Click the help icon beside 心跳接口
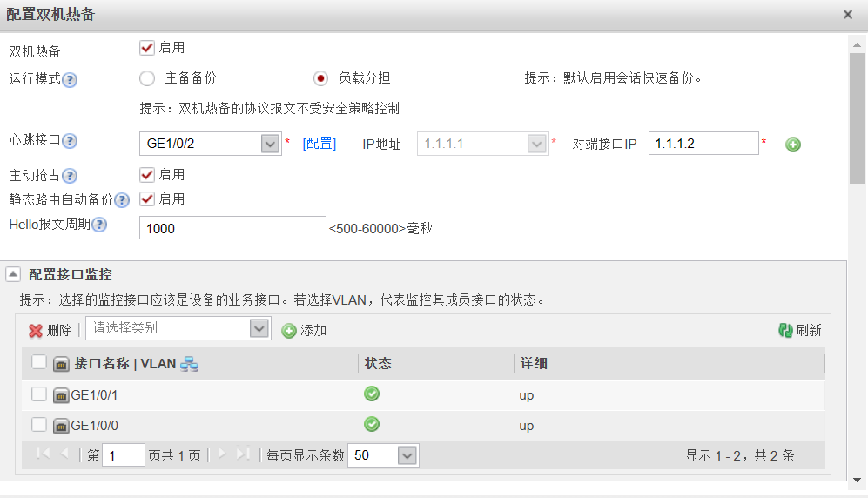 point(70,141)
